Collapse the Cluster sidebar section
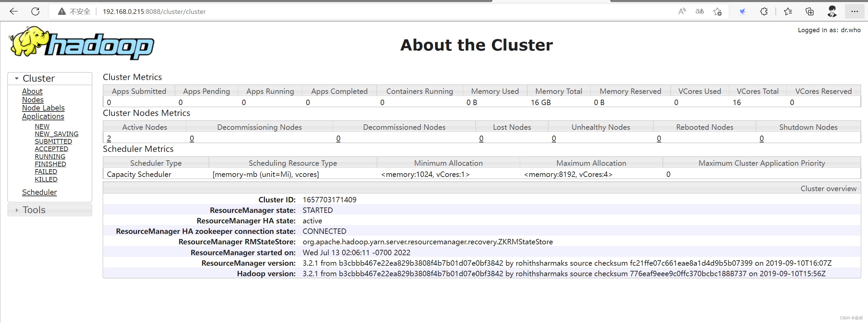 coord(50,78)
